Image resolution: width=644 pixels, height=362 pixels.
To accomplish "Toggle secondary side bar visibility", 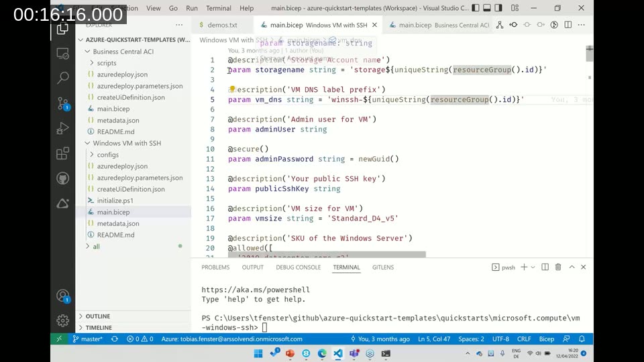I will 498,8.
